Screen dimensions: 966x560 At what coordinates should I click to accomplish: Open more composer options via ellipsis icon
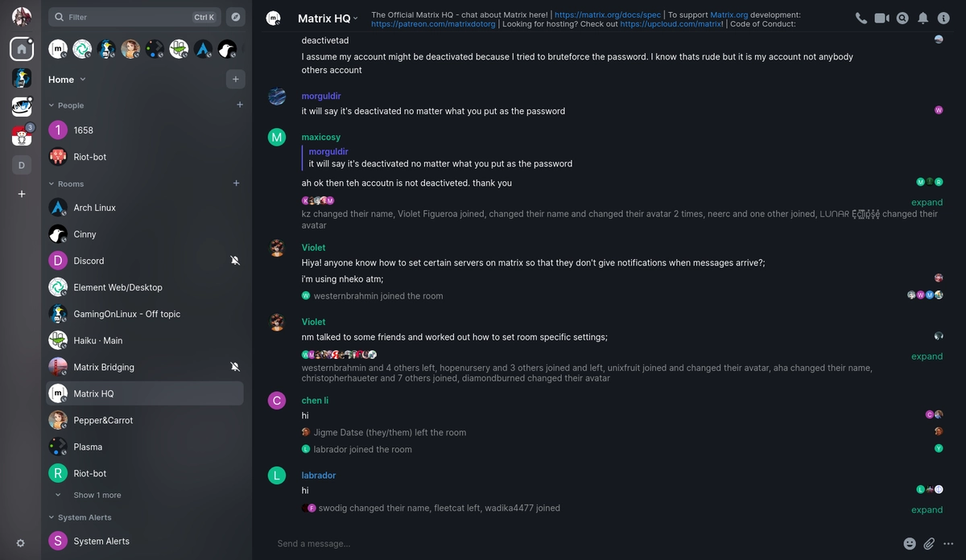point(950,543)
